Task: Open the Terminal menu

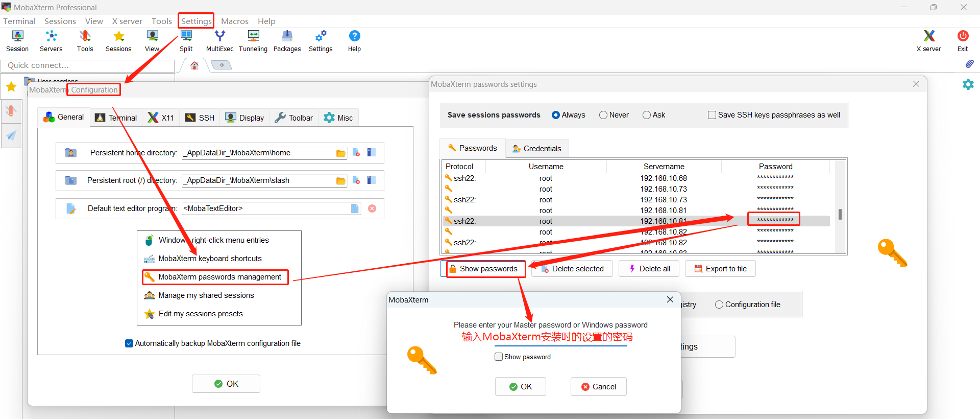Action: tap(19, 21)
